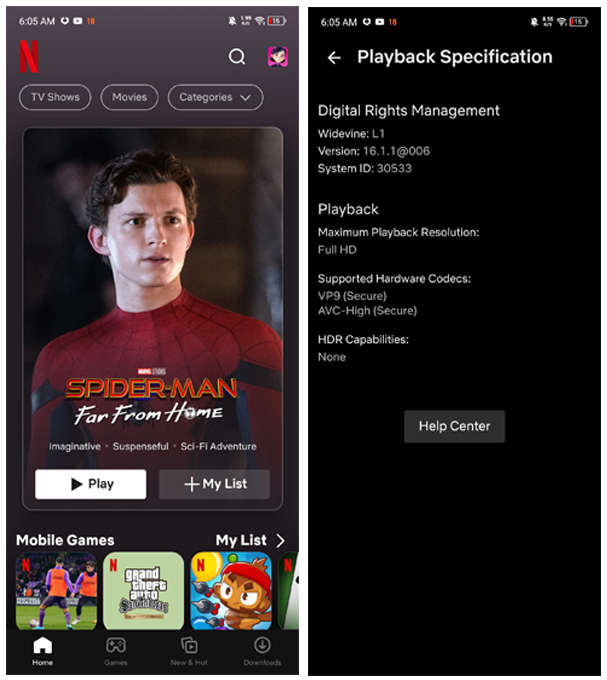The height and width of the screenshot is (680, 607).
Task: Tap the Spider-Man featured poster
Action: click(153, 295)
